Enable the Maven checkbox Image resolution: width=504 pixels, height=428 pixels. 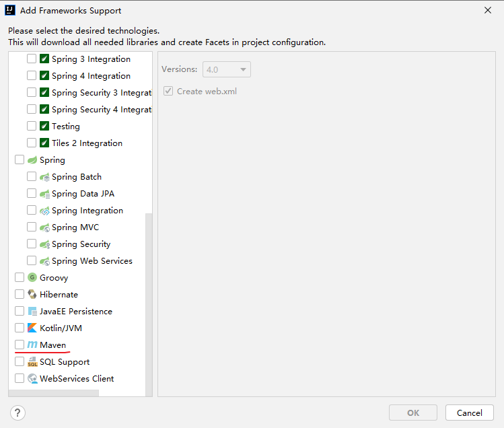tap(20, 345)
